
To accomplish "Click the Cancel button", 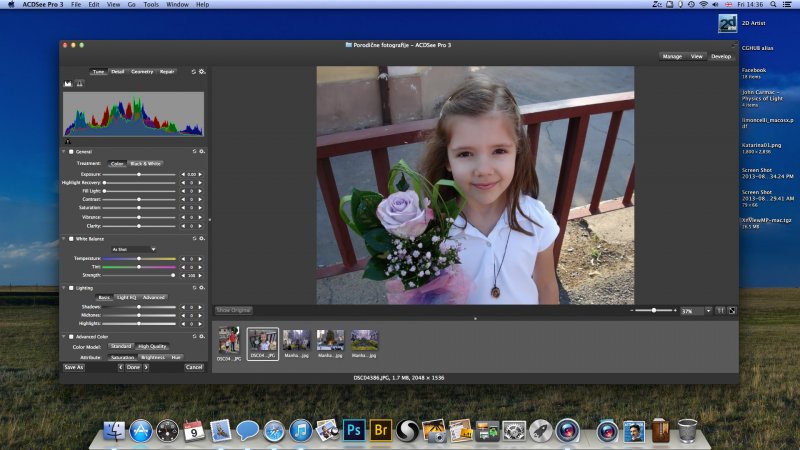I will pos(194,367).
